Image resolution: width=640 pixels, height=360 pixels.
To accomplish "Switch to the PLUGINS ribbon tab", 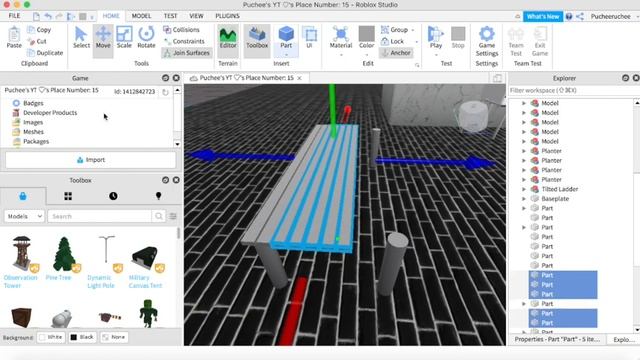I will [x=227, y=16].
